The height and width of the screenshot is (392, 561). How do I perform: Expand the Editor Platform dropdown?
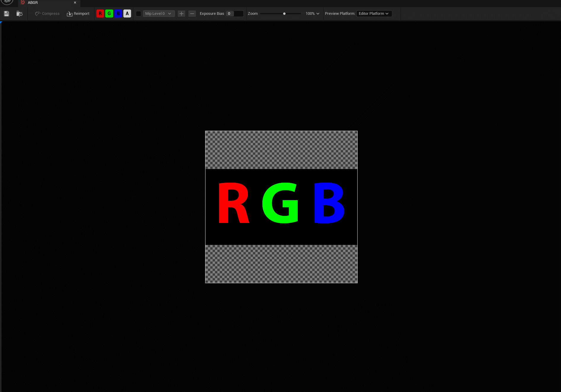point(374,14)
